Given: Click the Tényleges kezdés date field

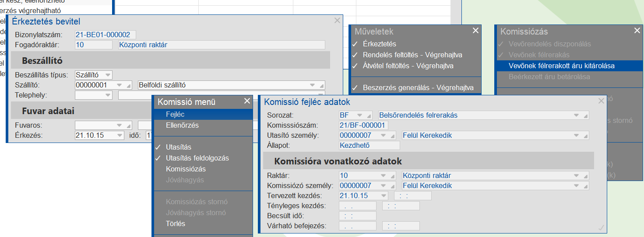Looking at the screenshot, I should click(358, 206).
